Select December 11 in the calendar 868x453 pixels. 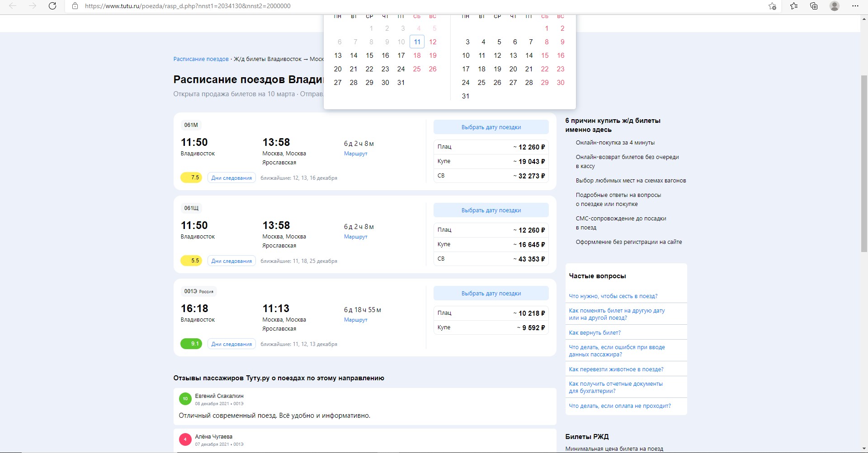[417, 42]
